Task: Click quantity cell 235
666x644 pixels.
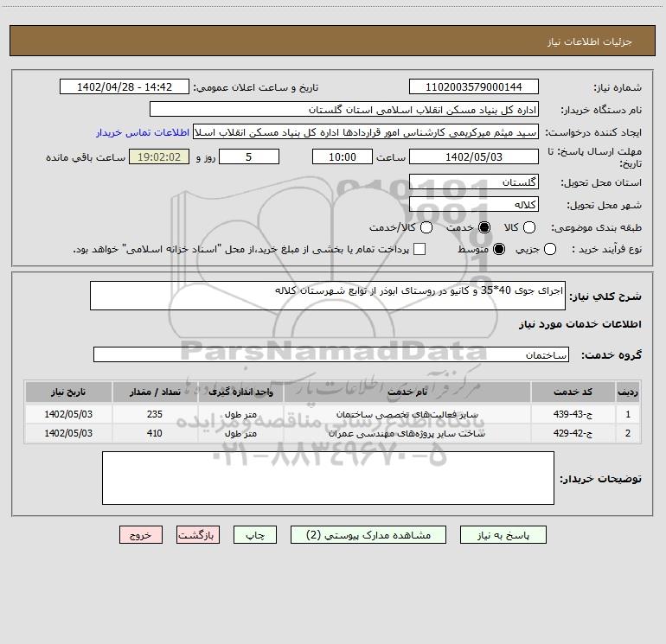Action: 155,414
